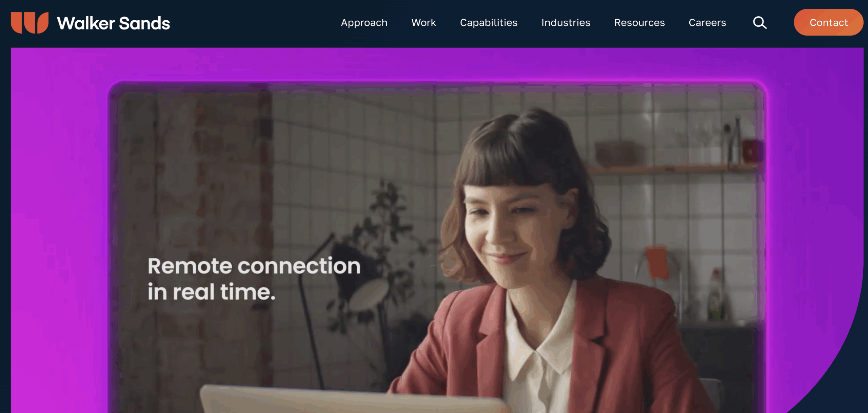Go to the Work page
This screenshot has height=413, width=868.
(x=423, y=22)
